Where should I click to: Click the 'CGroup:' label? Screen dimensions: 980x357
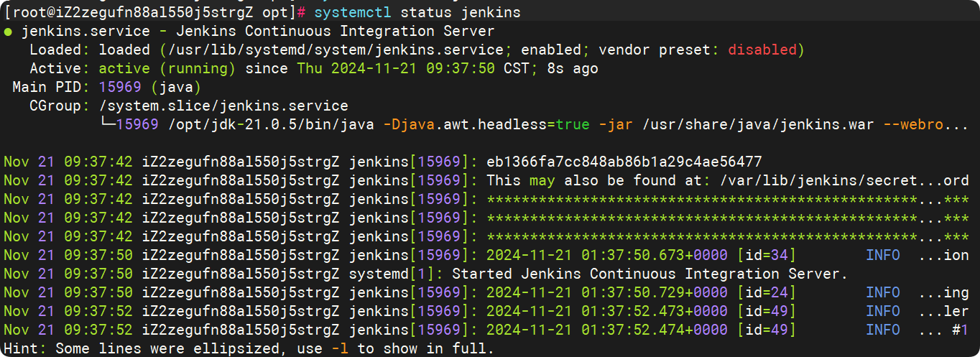coord(60,106)
